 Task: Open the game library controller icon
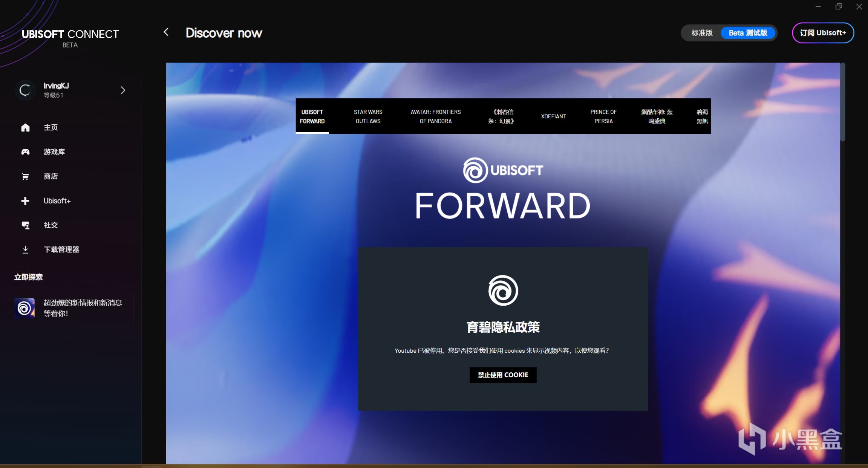25,152
